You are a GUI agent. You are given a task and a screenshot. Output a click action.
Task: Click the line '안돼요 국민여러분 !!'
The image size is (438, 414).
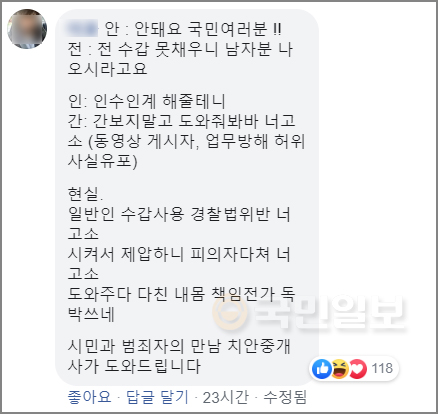(208, 29)
